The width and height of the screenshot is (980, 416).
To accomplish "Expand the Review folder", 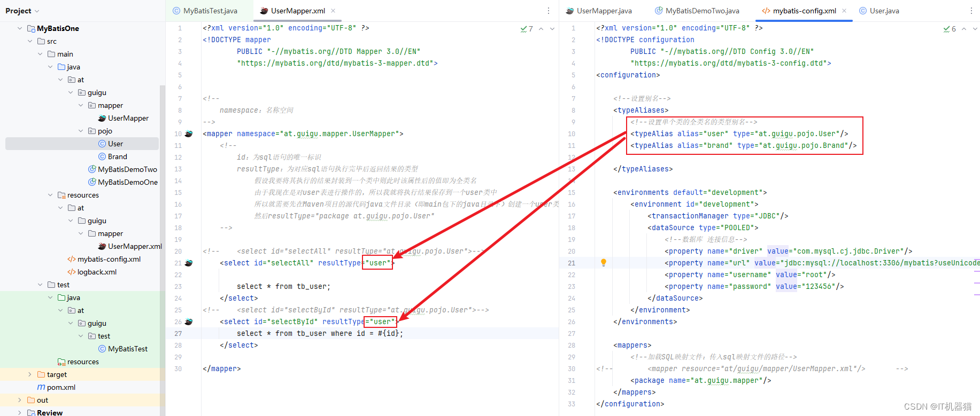I will click(x=20, y=413).
